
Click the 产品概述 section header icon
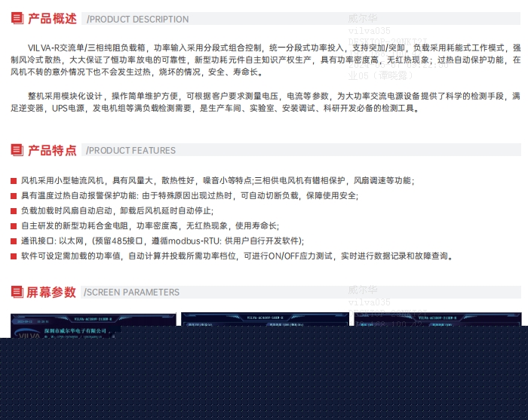(x=17, y=19)
